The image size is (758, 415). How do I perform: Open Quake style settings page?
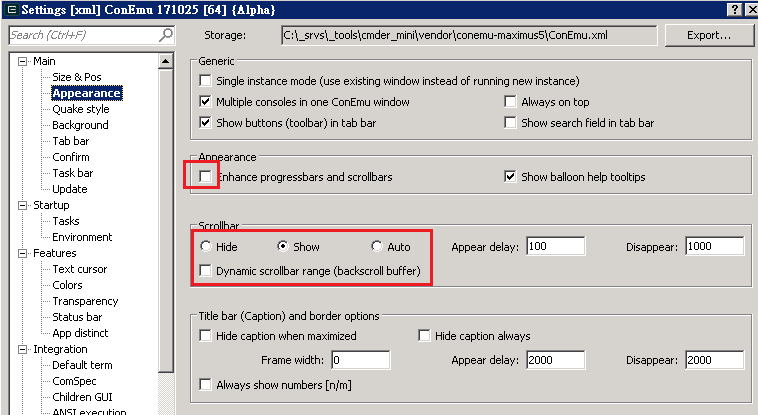point(81,109)
